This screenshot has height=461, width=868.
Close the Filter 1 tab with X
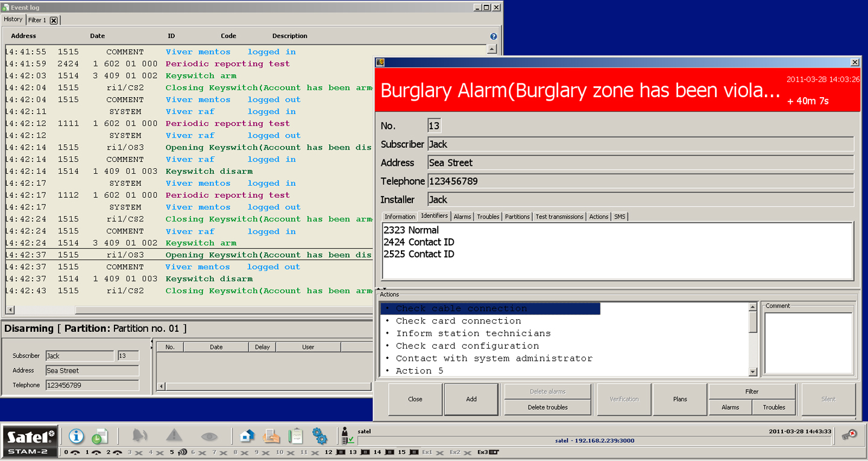pos(54,21)
